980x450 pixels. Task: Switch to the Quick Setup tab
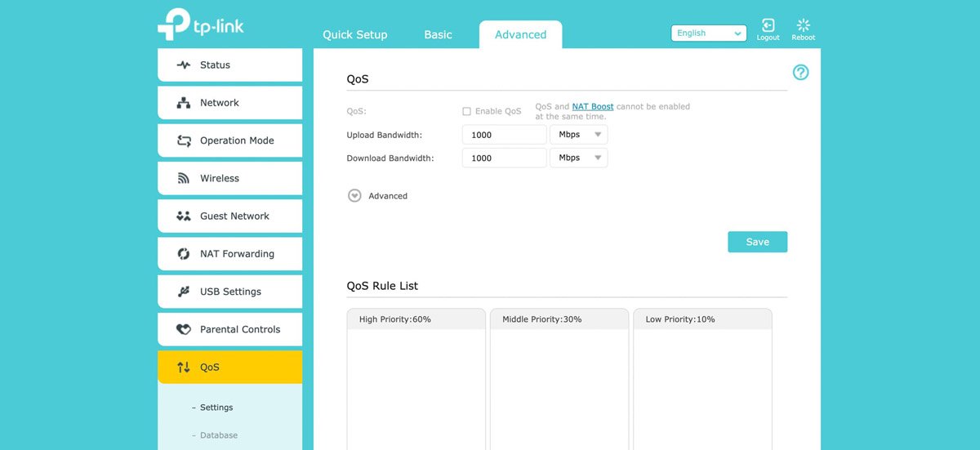coord(354,35)
